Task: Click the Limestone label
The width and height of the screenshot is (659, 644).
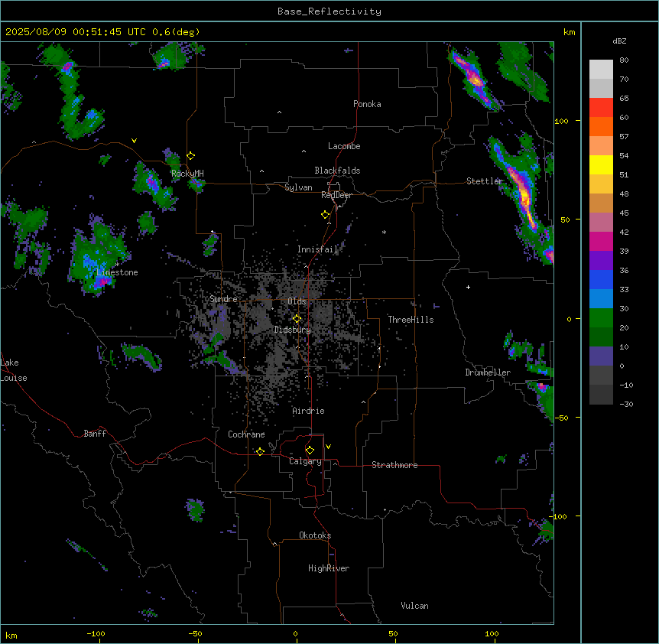Action: click(x=117, y=272)
